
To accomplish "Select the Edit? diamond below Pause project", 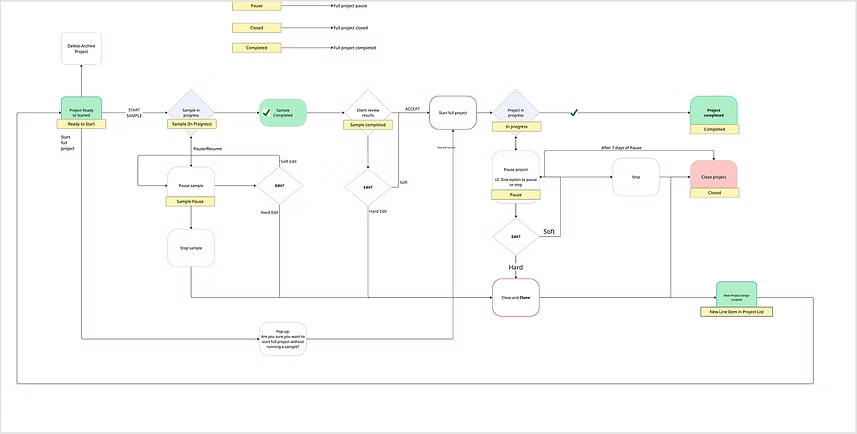I will click(515, 237).
